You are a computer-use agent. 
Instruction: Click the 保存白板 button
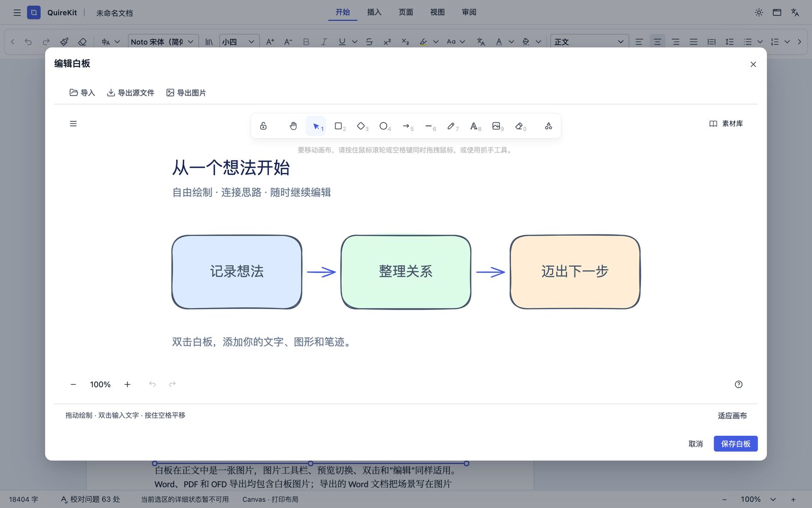[x=735, y=443]
